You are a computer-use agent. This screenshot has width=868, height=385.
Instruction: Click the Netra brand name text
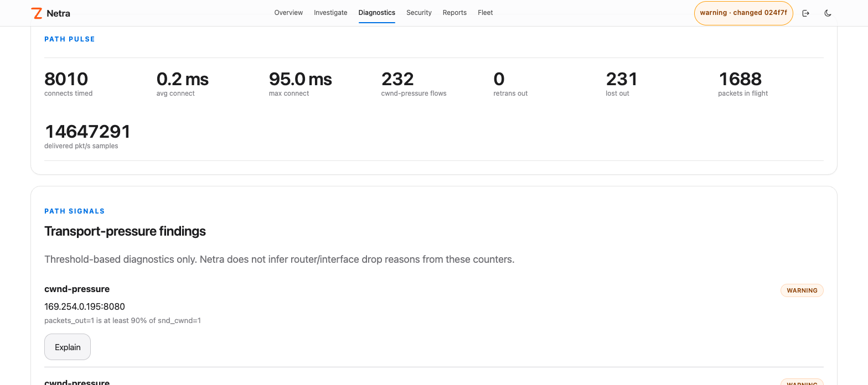(x=59, y=13)
